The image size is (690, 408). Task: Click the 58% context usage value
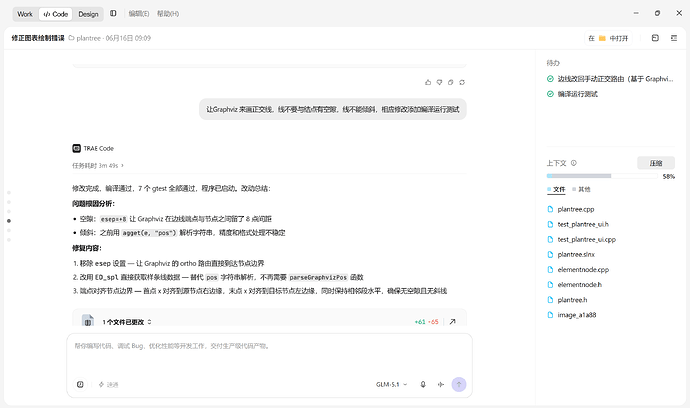(x=668, y=176)
